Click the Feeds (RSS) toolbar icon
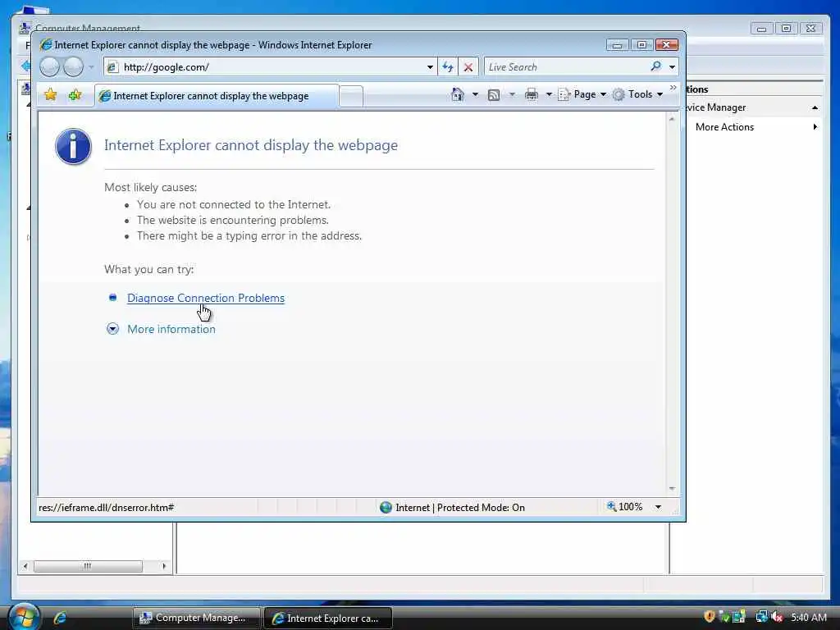Image resolution: width=840 pixels, height=630 pixels. (x=493, y=95)
